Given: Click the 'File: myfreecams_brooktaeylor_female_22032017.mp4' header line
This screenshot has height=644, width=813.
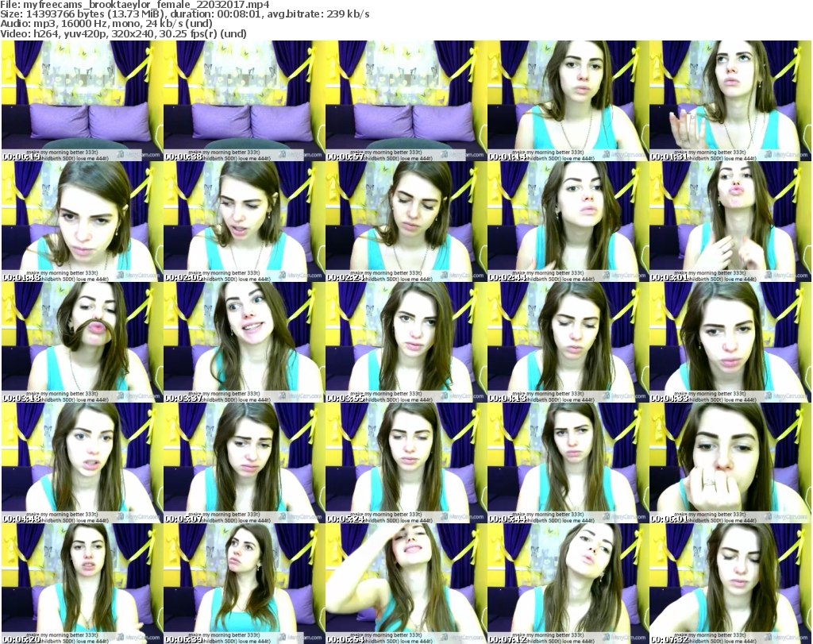Looking at the screenshot, I should (135, 5).
